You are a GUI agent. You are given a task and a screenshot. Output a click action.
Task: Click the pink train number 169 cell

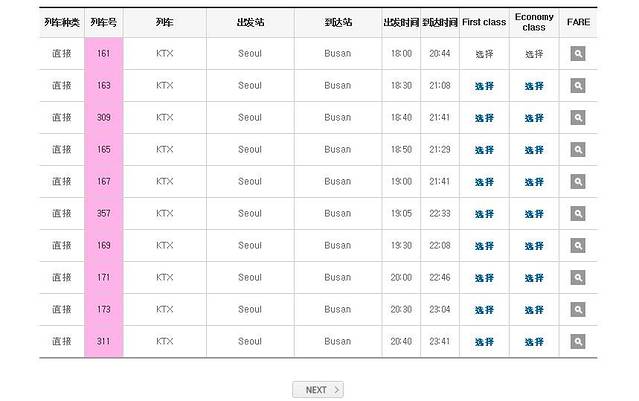click(x=104, y=246)
